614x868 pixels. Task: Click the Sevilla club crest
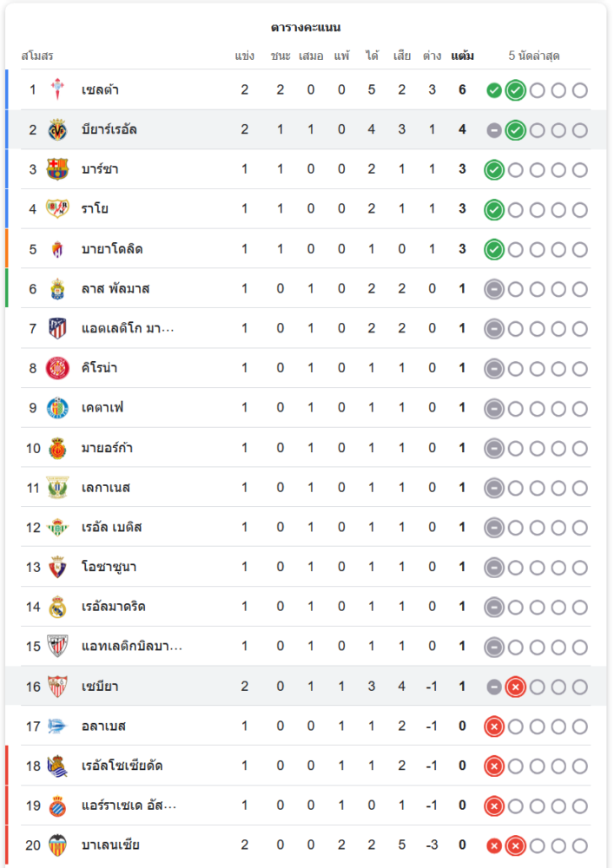pyautogui.click(x=57, y=687)
